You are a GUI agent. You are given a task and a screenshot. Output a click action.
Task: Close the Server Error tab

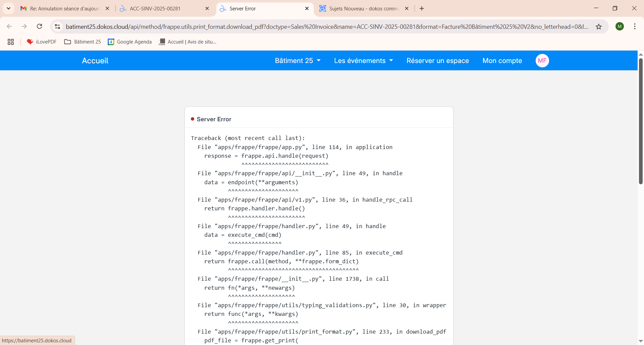(x=307, y=9)
